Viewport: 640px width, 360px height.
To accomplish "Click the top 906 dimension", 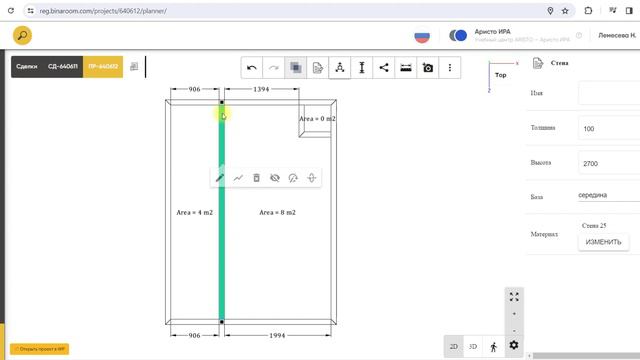I will point(195,89).
